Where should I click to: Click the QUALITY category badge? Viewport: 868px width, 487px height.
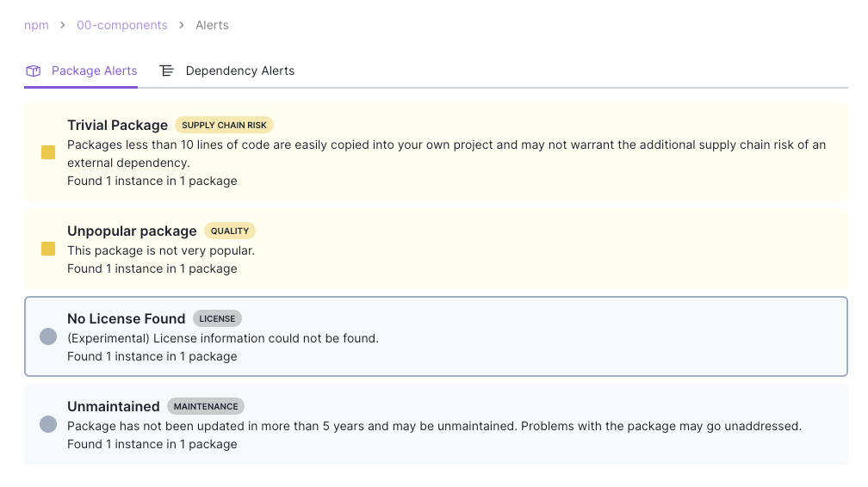click(x=230, y=231)
